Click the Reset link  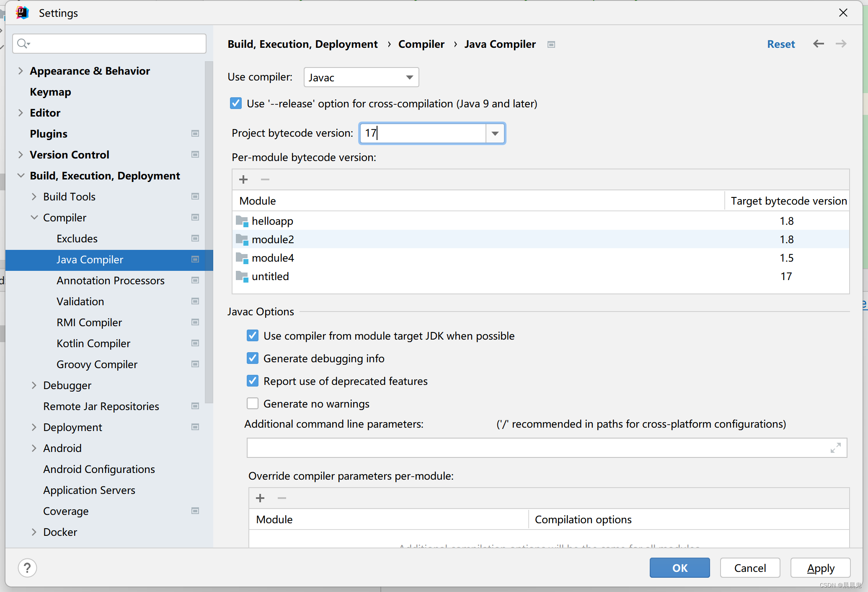click(780, 44)
